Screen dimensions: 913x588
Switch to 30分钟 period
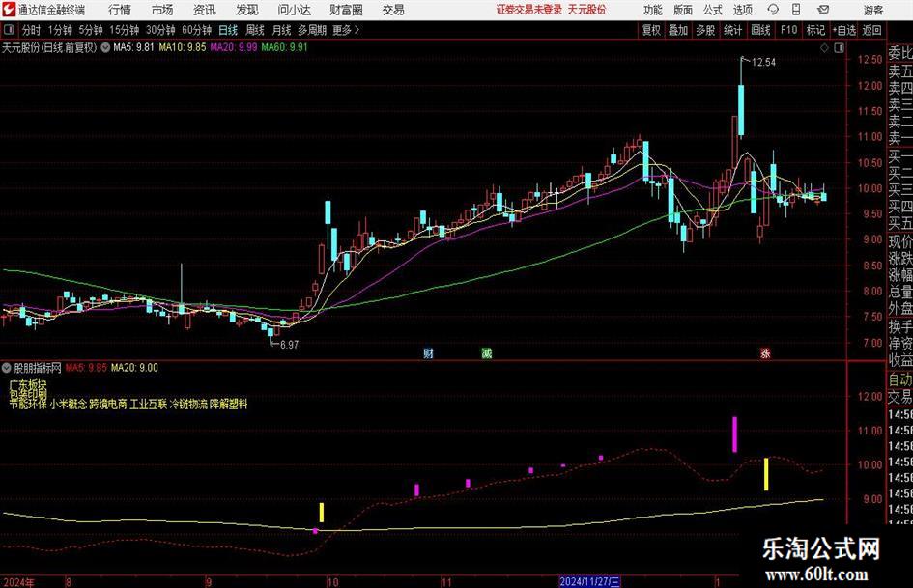(x=160, y=30)
